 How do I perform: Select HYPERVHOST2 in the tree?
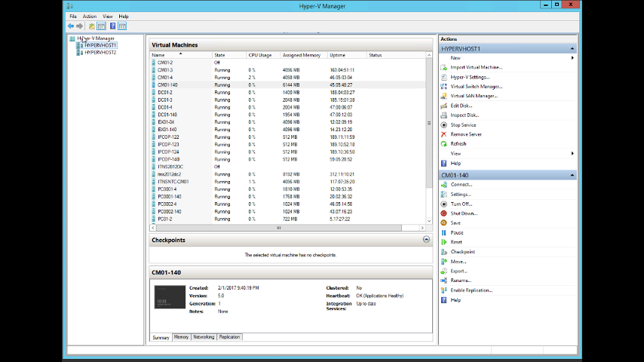click(x=100, y=53)
